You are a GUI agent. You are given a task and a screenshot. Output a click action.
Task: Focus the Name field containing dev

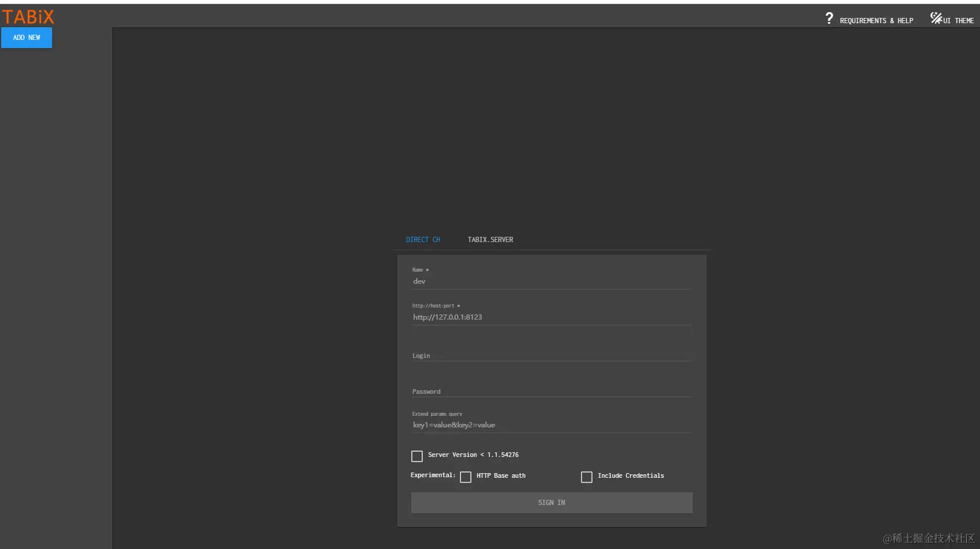click(x=551, y=281)
